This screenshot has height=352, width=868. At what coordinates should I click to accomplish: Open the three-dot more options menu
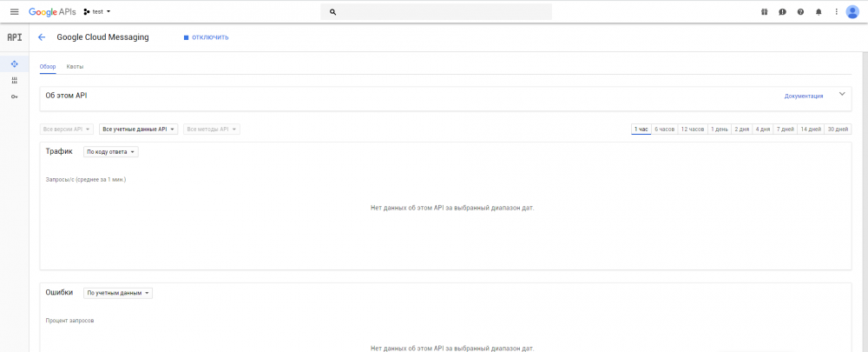point(837,11)
